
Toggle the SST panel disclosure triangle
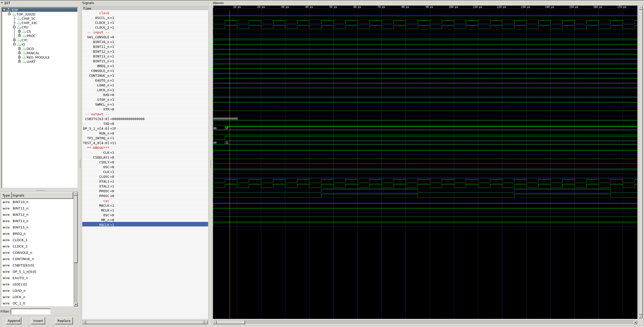click(2, 3)
